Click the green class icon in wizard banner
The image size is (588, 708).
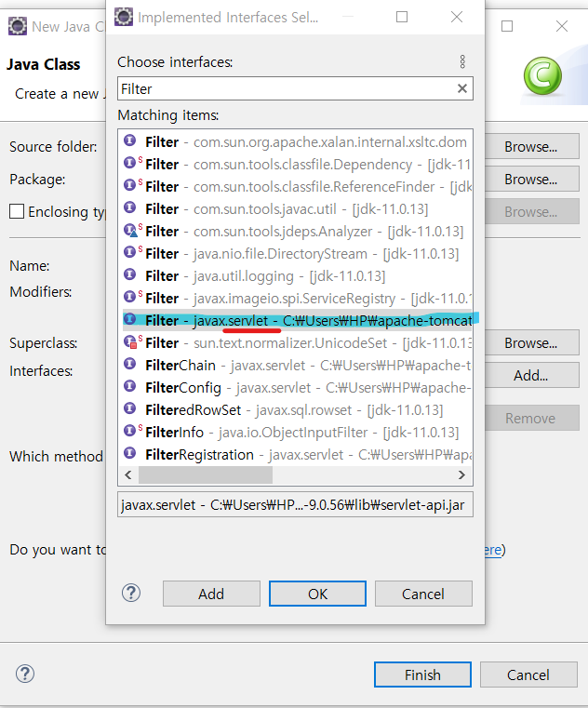click(x=542, y=76)
